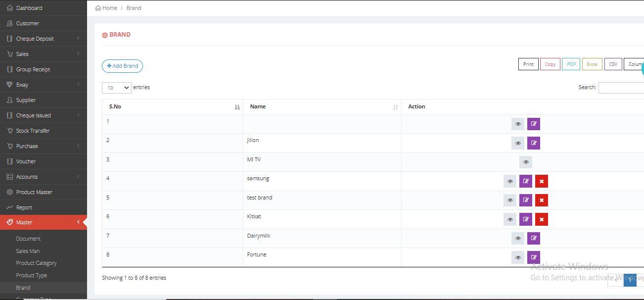644x300 pixels.
Task: Open the entries per page dropdown
Action: pos(116,88)
